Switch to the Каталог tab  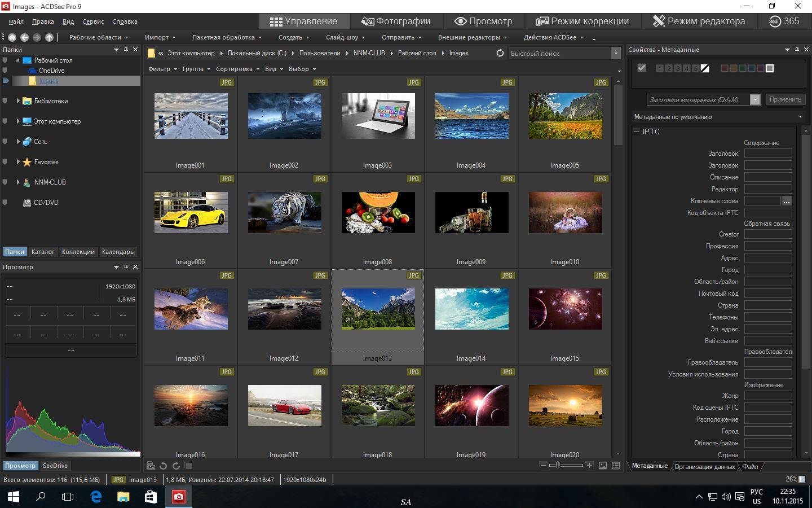point(43,252)
